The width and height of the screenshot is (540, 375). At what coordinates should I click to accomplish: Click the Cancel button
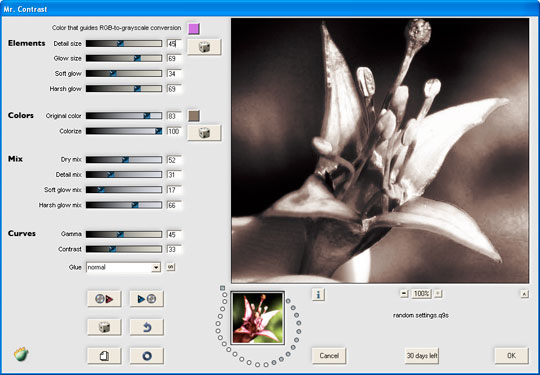[329, 356]
